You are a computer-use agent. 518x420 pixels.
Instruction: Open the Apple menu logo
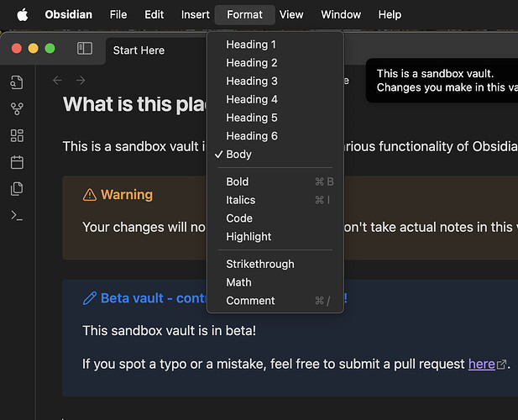coord(22,14)
